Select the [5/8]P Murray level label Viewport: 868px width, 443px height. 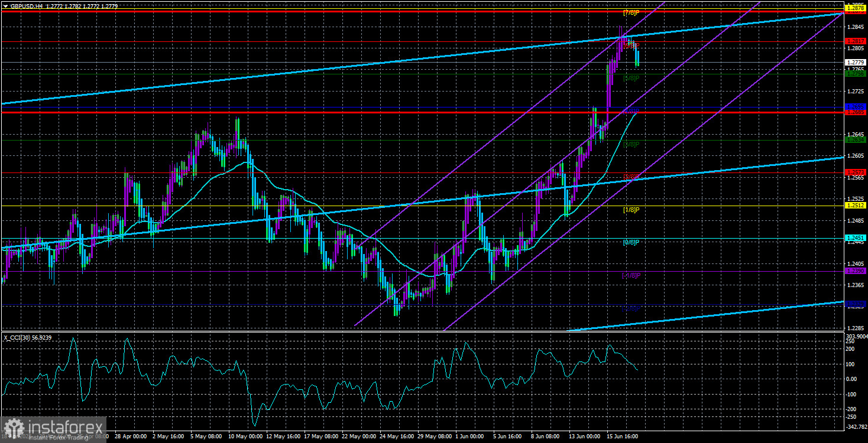click(631, 78)
